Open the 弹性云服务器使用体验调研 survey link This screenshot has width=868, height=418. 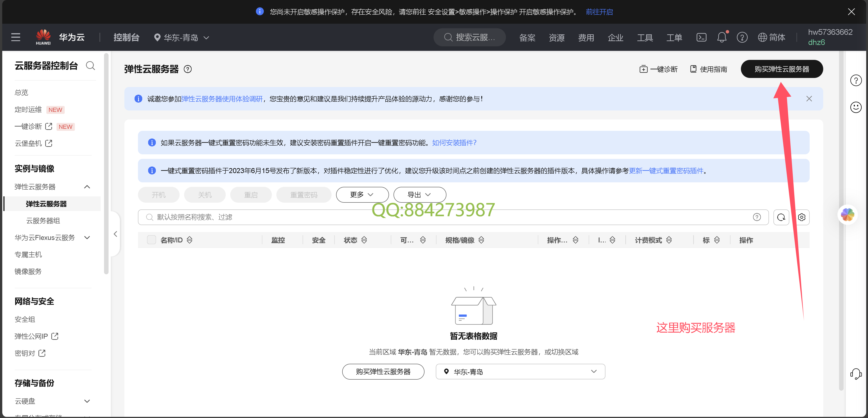[222, 99]
